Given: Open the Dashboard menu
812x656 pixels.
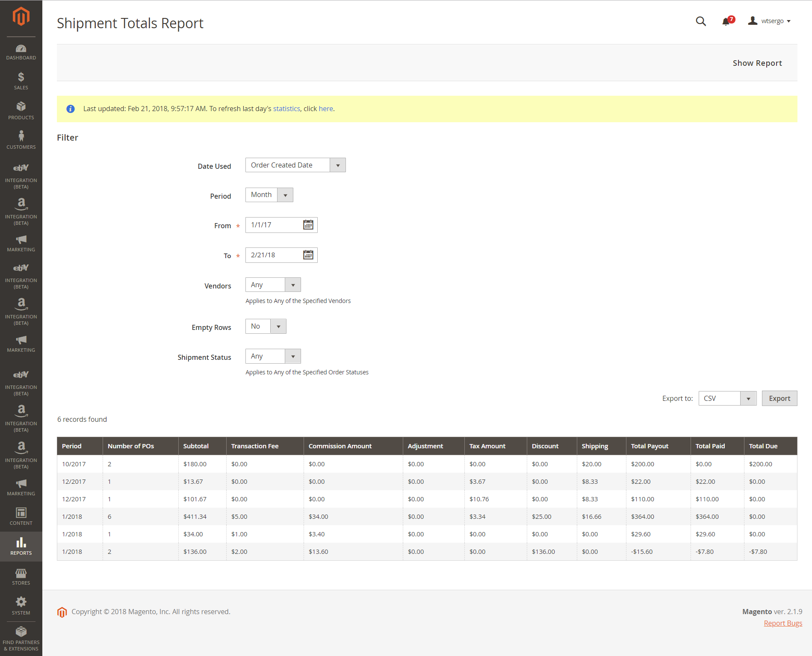Looking at the screenshot, I should [x=21, y=52].
